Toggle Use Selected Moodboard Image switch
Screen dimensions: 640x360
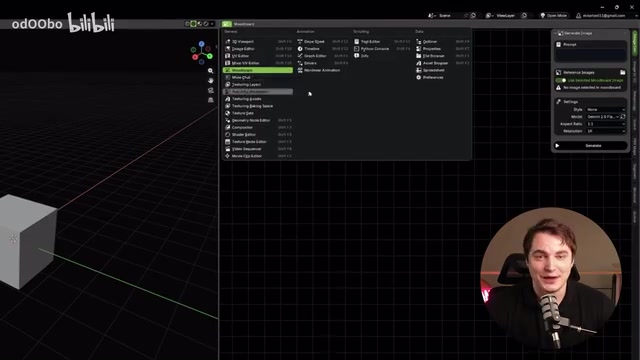click(561, 80)
